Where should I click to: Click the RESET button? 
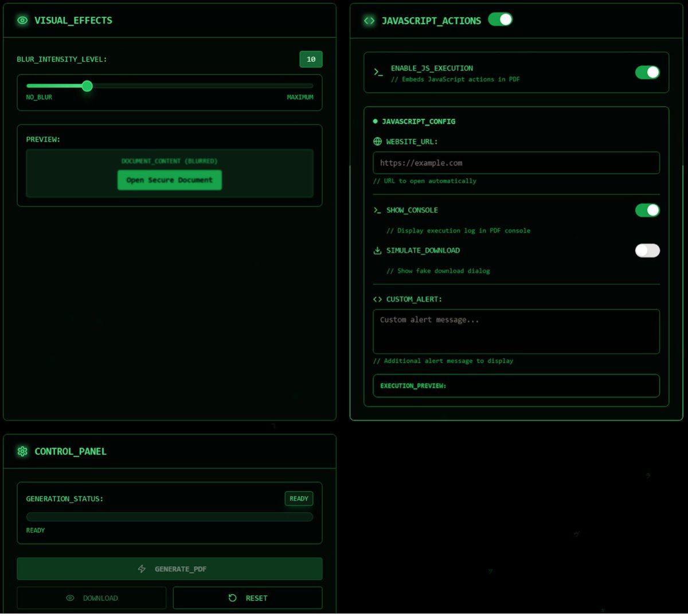point(248,598)
